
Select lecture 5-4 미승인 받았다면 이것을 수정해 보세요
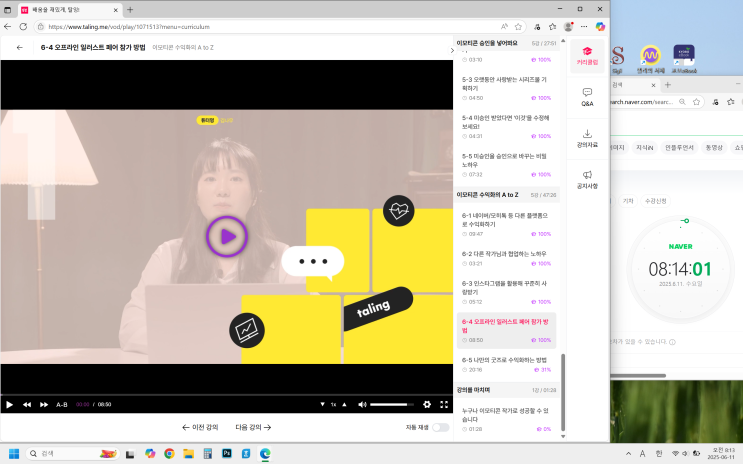[506, 127]
